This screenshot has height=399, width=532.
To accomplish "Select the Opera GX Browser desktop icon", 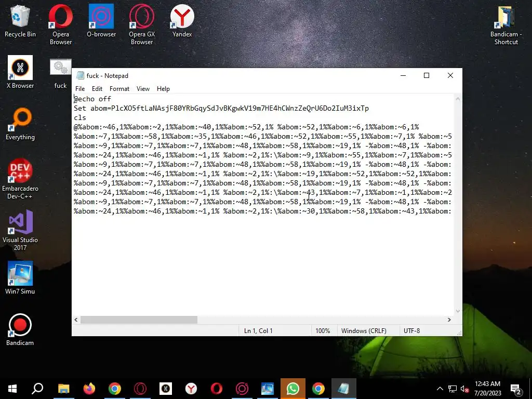I will coord(142,25).
